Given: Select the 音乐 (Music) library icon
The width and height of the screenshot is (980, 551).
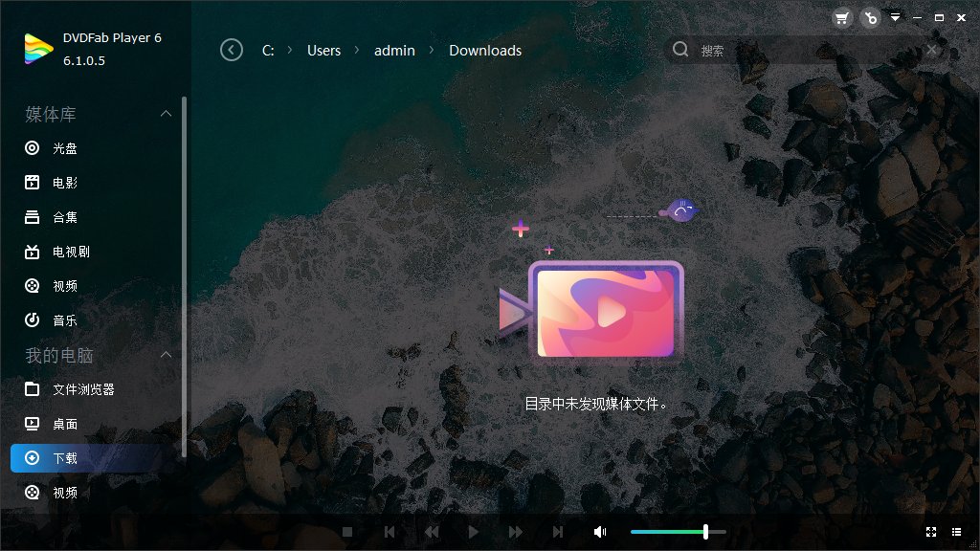Looking at the screenshot, I should pos(31,320).
